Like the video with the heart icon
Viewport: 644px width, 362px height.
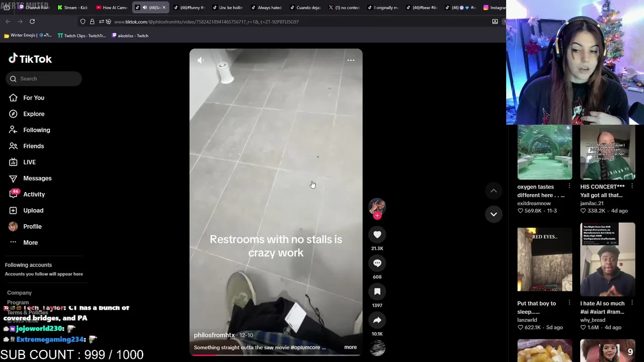[x=377, y=234]
